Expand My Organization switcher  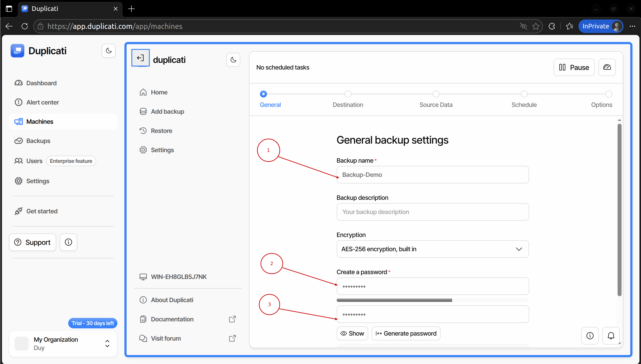coord(107,343)
